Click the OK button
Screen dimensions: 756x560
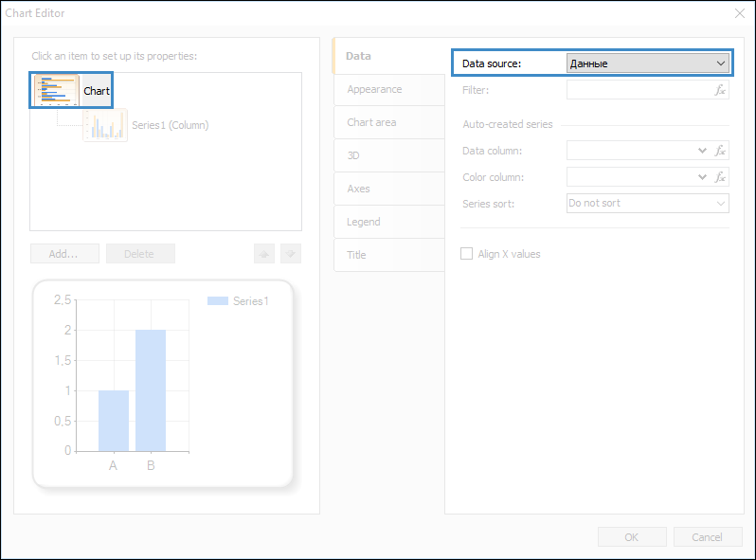coord(631,537)
